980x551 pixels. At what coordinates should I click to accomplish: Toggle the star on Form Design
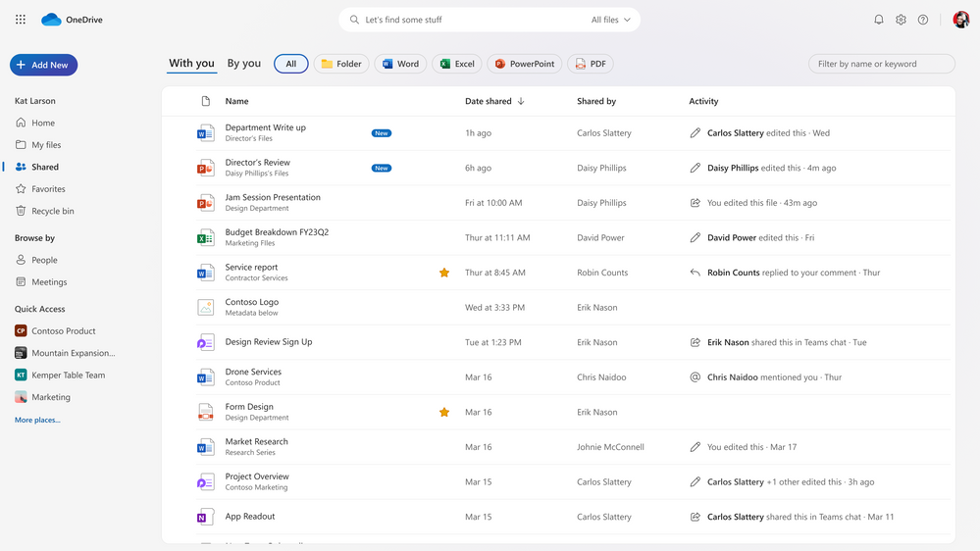pos(444,413)
